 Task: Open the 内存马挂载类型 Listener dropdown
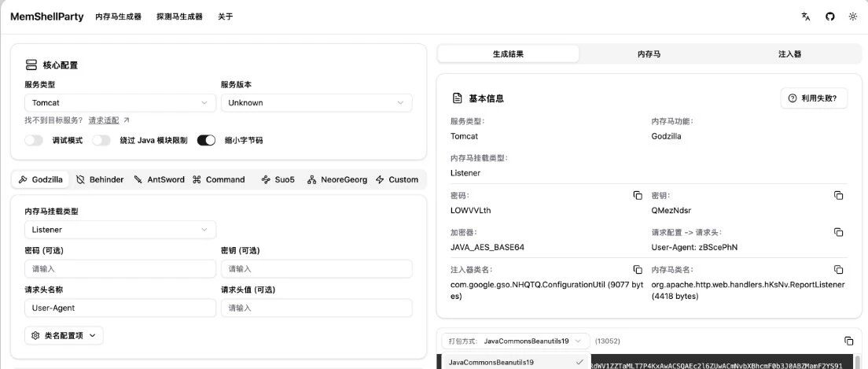pos(120,230)
